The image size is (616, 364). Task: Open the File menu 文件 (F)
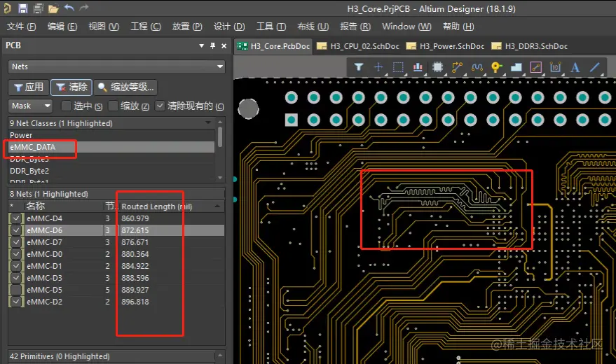click(x=21, y=27)
